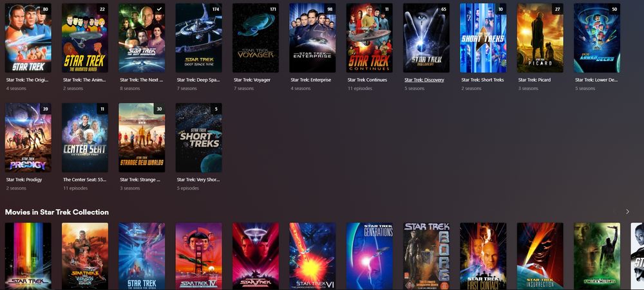Click the 39 badge on Prodigy
The width and height of the screenshot is (644, 290).
46,109
